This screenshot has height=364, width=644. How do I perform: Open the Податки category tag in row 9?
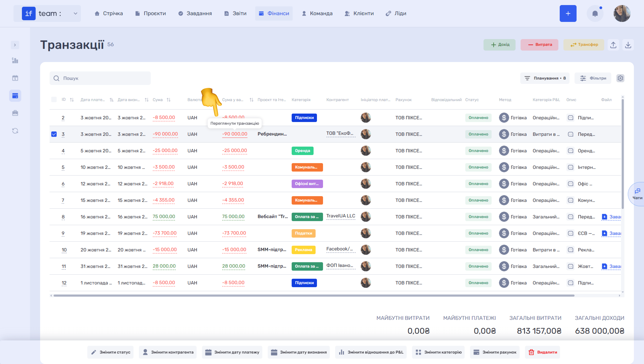[x=303, y=233]
